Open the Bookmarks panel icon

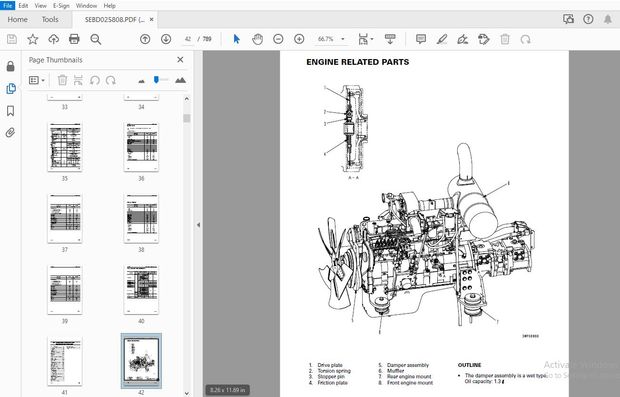(11, 111)
